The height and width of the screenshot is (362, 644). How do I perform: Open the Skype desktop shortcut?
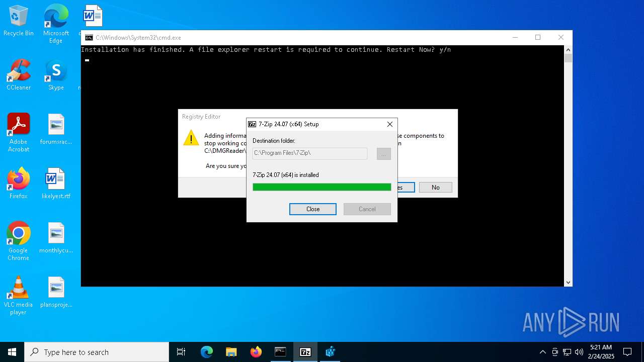[x=56, y=75]
